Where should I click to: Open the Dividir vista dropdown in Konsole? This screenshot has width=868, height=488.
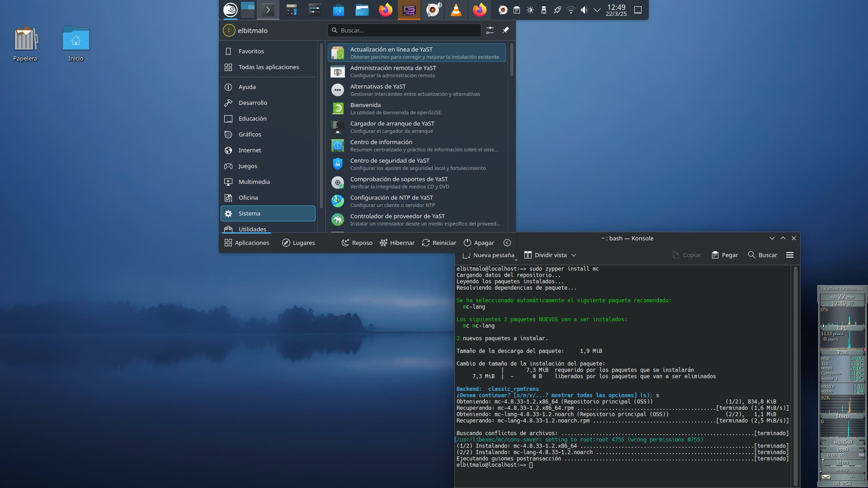574,255
